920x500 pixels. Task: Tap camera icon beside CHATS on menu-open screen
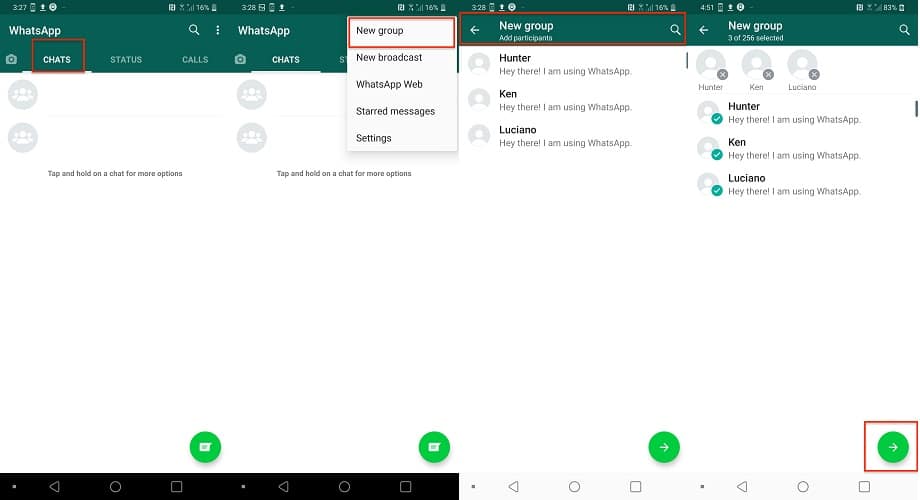(x=240, y=59)
